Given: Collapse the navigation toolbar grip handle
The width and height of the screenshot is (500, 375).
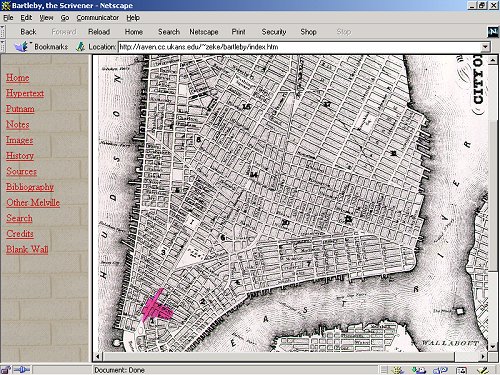Looking at the screenshot, I should point(2,32).
